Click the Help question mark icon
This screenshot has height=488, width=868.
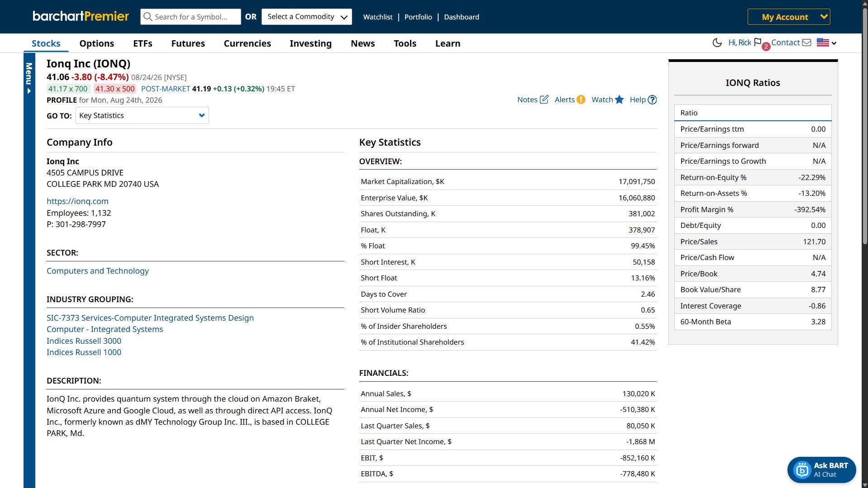[x=652, y=99]
